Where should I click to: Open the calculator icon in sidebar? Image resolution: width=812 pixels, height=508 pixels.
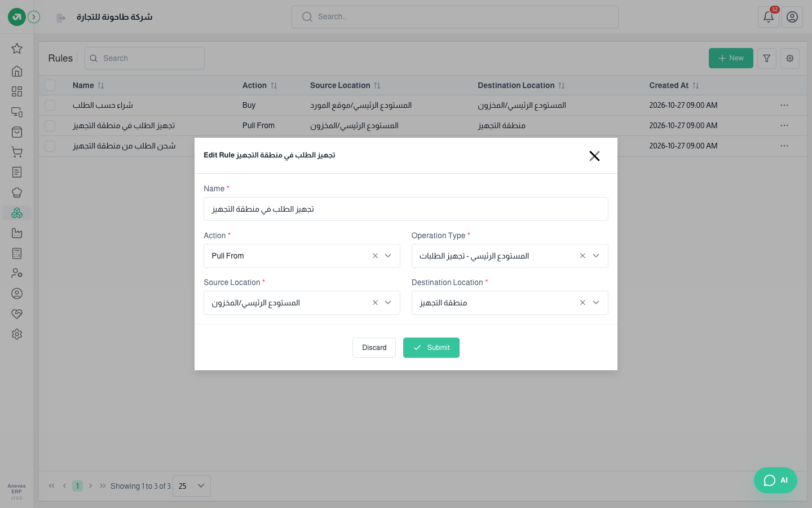[17, 253]
